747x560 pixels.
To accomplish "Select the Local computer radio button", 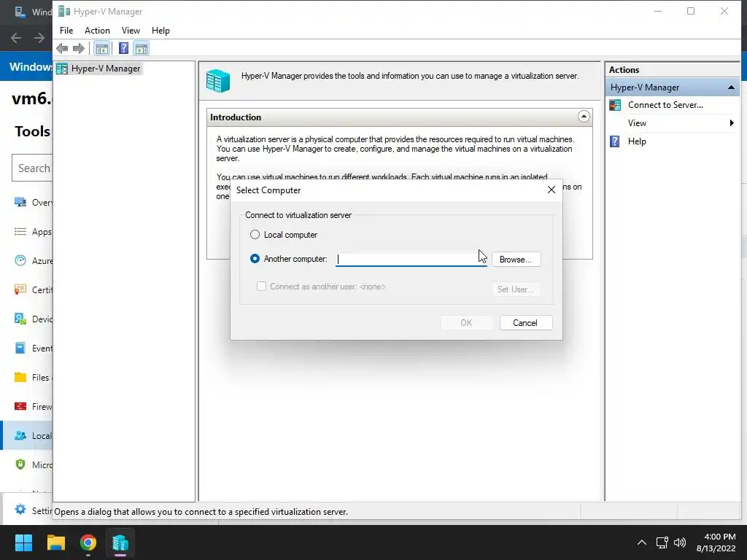I will [255, 235].
